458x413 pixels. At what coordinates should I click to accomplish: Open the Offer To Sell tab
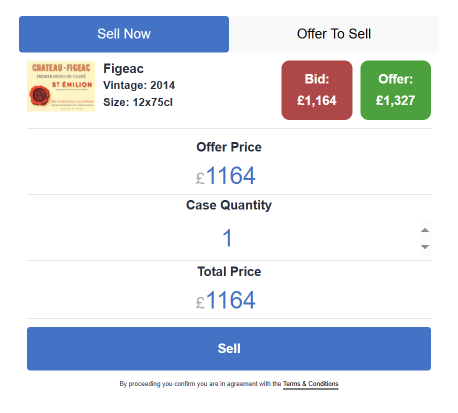coord(334,34)
